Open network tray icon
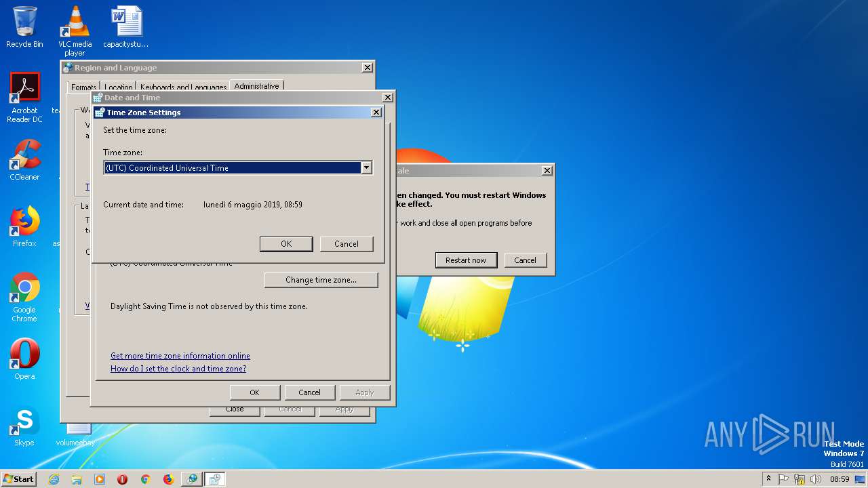 [x=800, y=479]
